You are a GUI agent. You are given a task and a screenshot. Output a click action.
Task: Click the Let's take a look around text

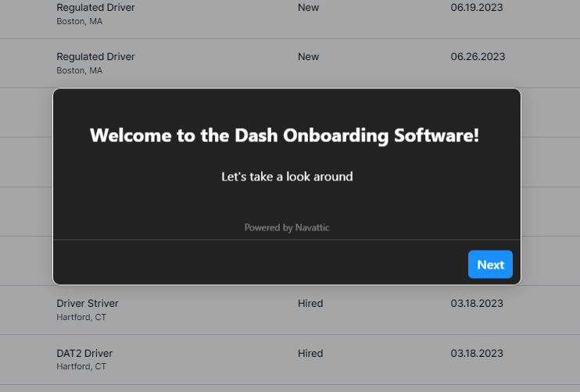[287, 176]
